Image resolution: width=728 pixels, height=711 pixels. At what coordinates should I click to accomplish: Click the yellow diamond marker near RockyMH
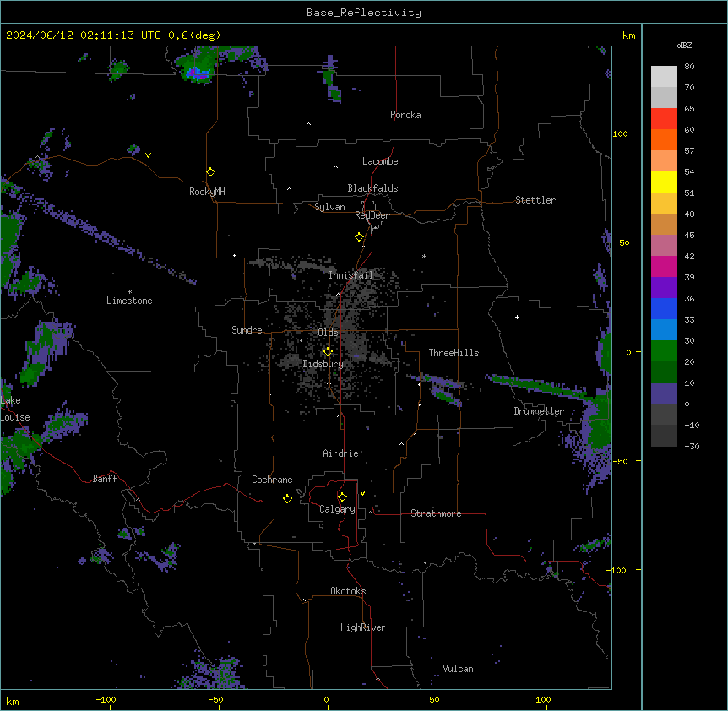click(x=211, y=172)
